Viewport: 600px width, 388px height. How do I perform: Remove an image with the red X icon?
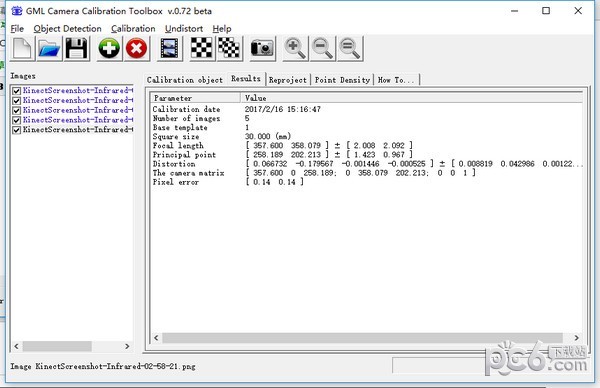(137, 49)
